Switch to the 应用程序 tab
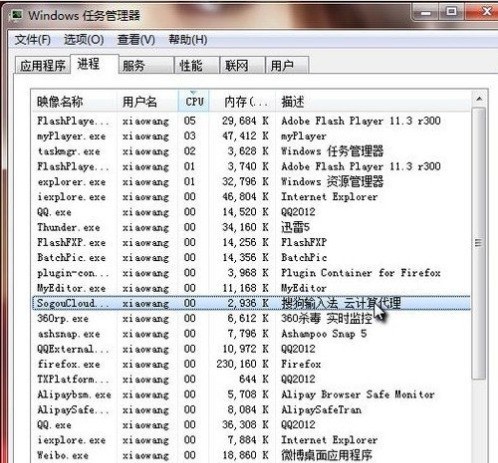Viewport: 498px width, 463px height. 43,65
